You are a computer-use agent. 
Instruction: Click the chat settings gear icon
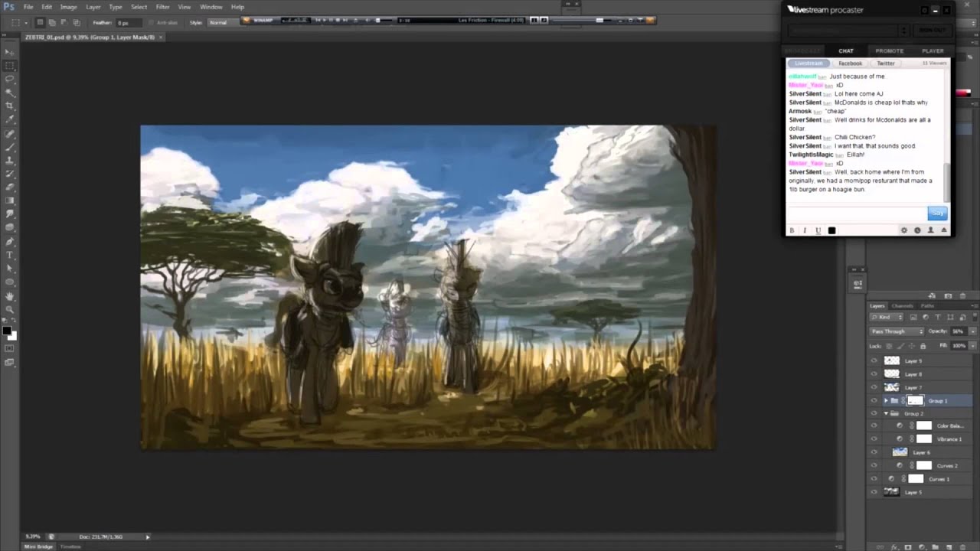coord(904,230)
